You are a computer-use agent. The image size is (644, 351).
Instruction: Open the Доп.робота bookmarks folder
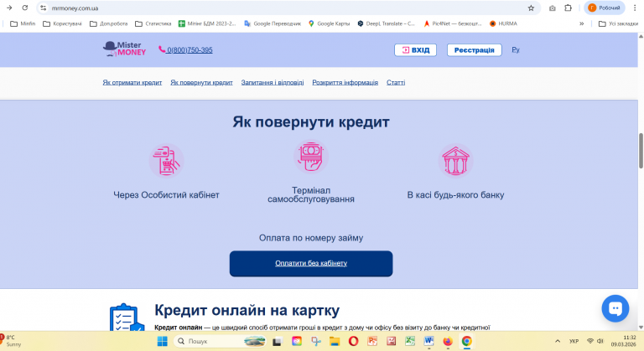(x=108, y=23)
